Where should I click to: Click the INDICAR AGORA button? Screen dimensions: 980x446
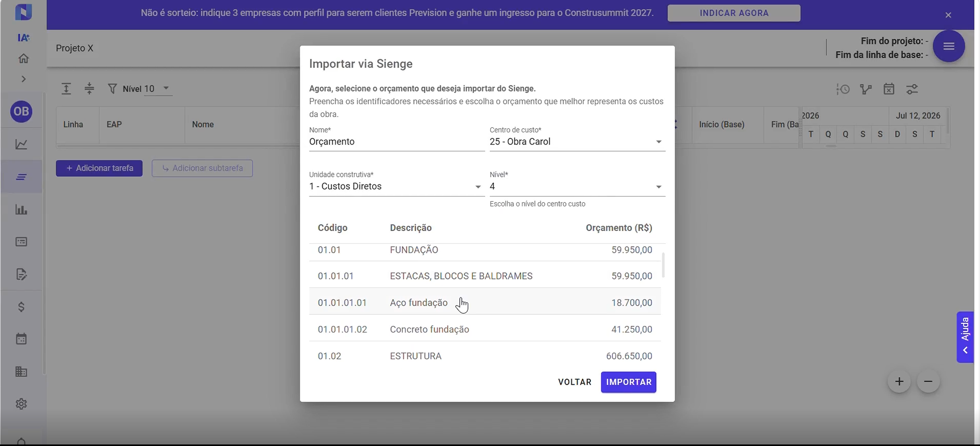pos(734,13)
